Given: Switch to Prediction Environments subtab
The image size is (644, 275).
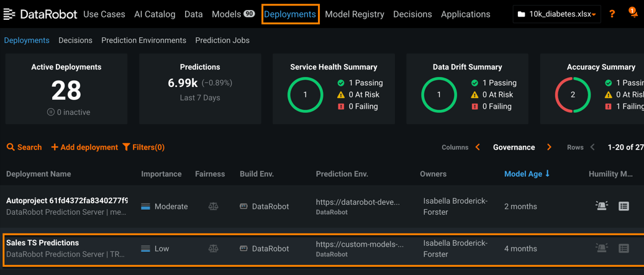Looking at the screenshot, I should point(143,40).
